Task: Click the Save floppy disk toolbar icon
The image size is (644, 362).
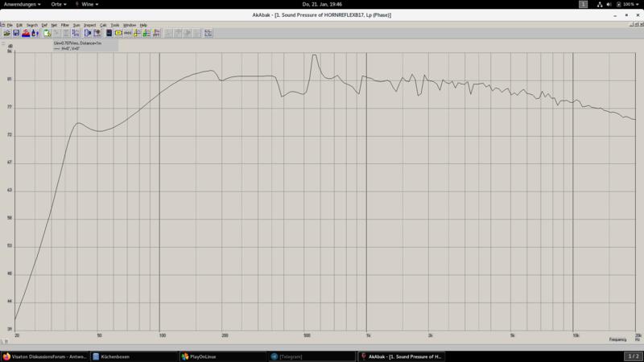Action: pyautogui.click(x=16, y=33)
